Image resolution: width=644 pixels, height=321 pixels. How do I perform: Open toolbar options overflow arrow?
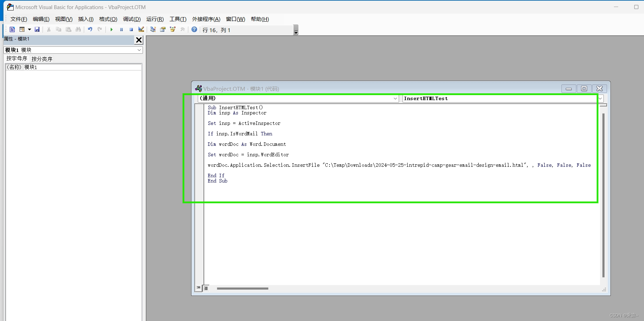(x=296, y=30)
